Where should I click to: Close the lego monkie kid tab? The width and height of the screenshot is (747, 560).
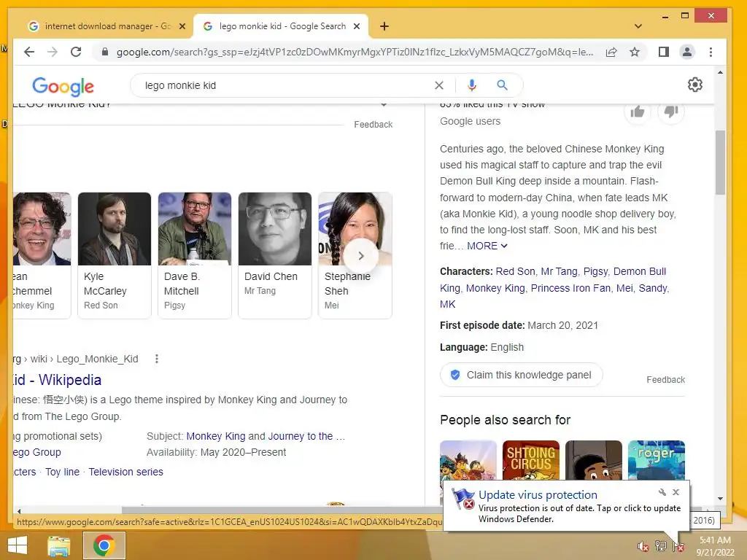click(x=356, y=26)
